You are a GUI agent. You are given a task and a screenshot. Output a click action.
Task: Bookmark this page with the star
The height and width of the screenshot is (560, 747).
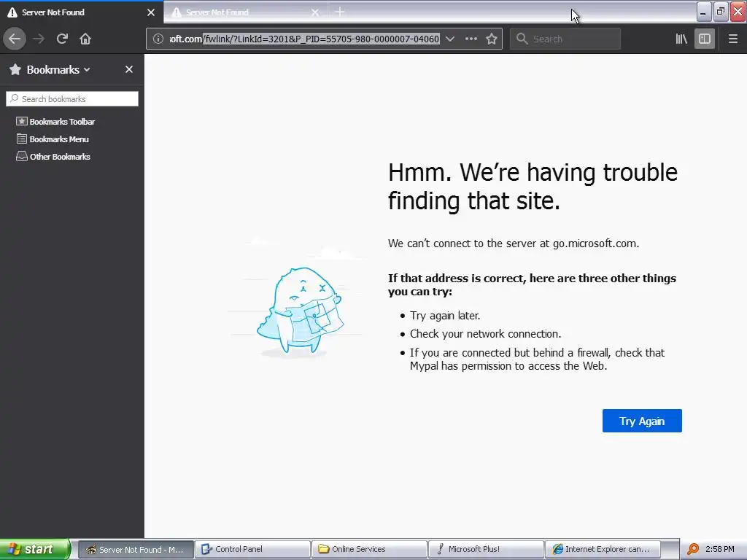(x=492, y=39)
